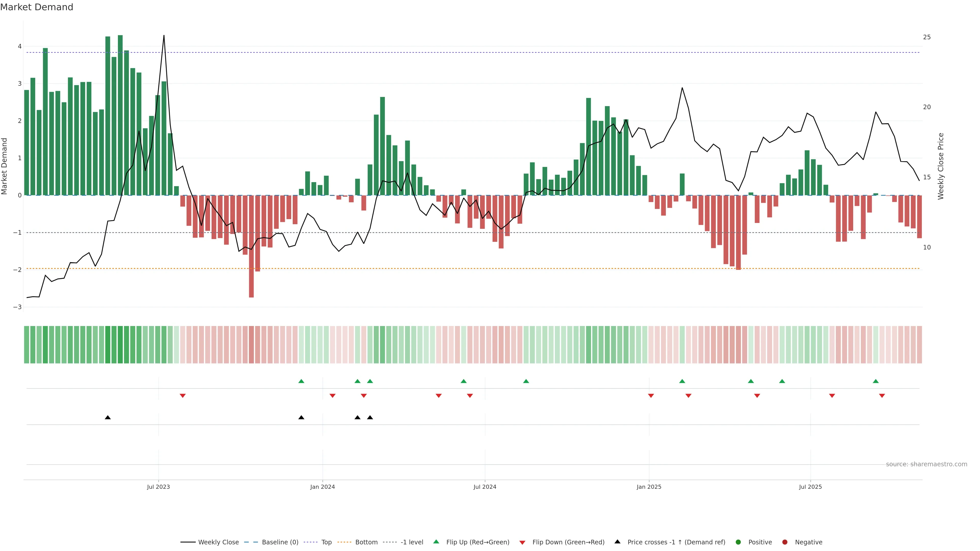This screenshot has height=551, width=980.
Task: Click the rightmost green flip-up marker
Action: pyautogui.click(x=876, y=381)
